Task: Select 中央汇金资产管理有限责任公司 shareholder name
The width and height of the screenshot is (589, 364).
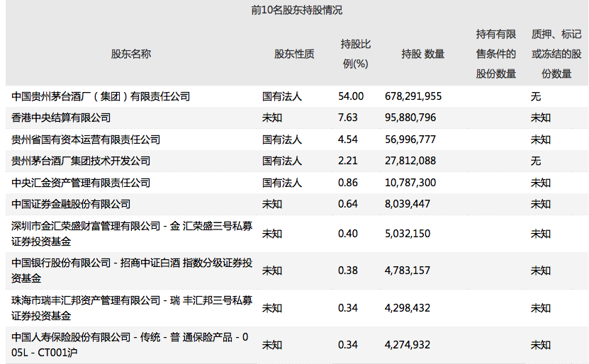Action: [81, 183]
